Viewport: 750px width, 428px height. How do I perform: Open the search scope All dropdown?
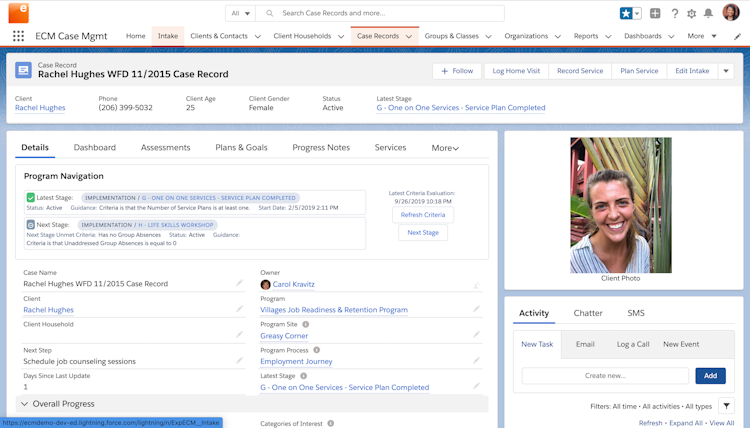(241, 13)
